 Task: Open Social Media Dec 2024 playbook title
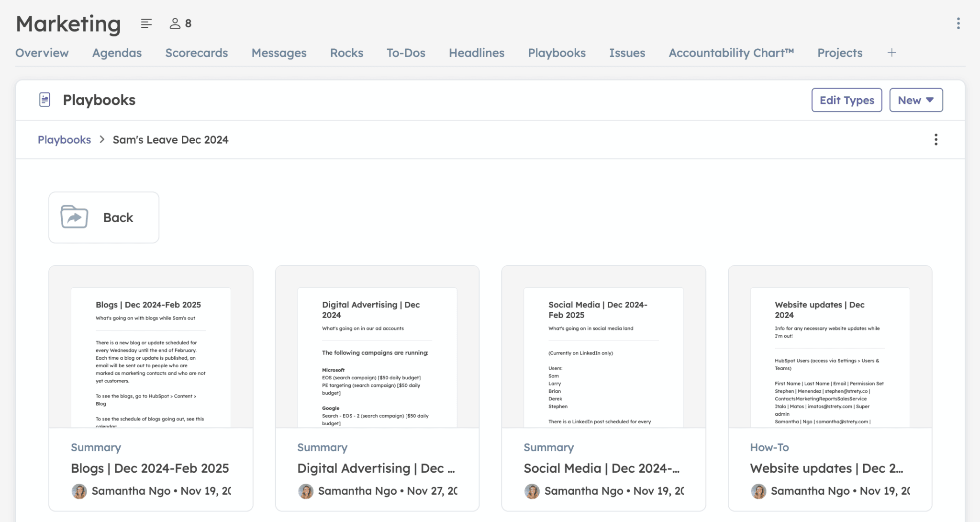pyautogui.click(x=601, y=468)
